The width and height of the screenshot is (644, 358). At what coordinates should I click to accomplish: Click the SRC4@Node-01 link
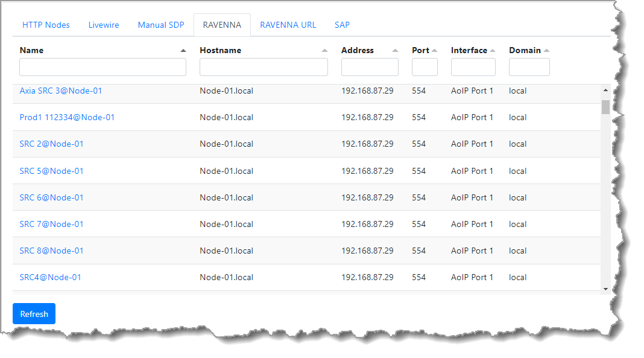50,277
